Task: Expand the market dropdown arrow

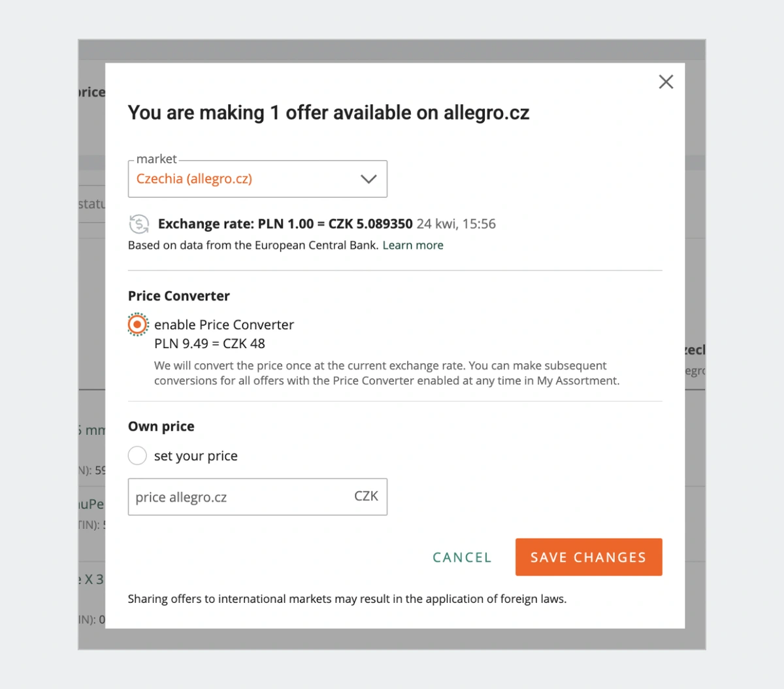Action: click(368, 179)
